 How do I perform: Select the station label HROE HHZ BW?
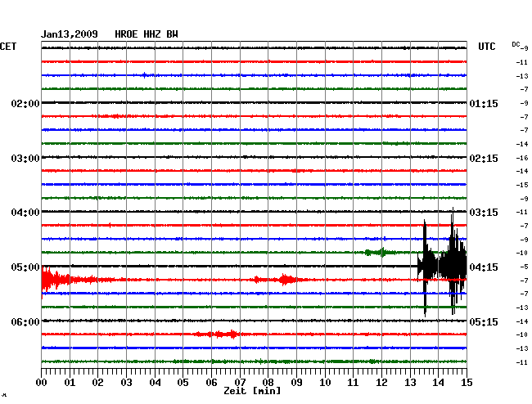tap(147, 34)
